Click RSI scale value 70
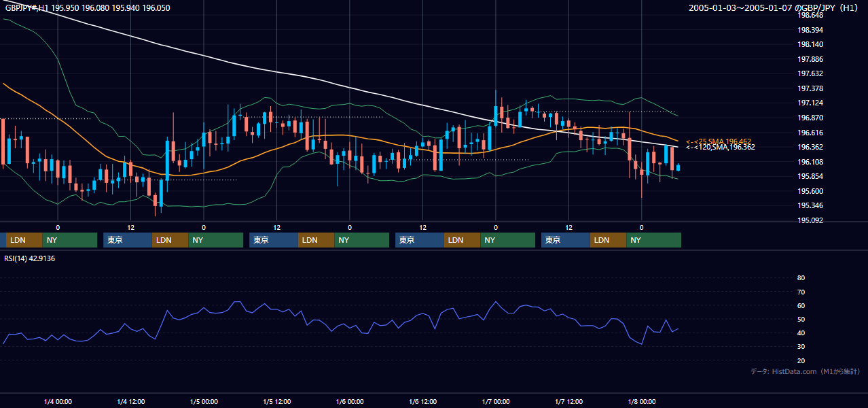The image size is (868, 408). click(x=801, y=292)
